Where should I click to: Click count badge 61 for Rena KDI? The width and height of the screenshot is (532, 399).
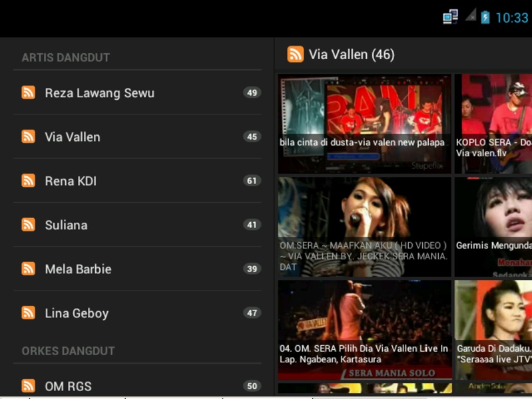coord(252,181)
